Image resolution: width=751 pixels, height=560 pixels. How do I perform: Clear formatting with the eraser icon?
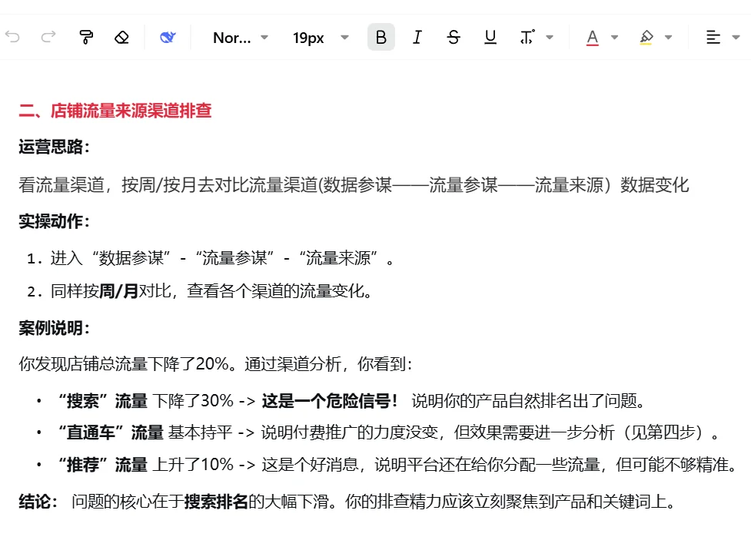pyautogui.click(x=121, y=37)
